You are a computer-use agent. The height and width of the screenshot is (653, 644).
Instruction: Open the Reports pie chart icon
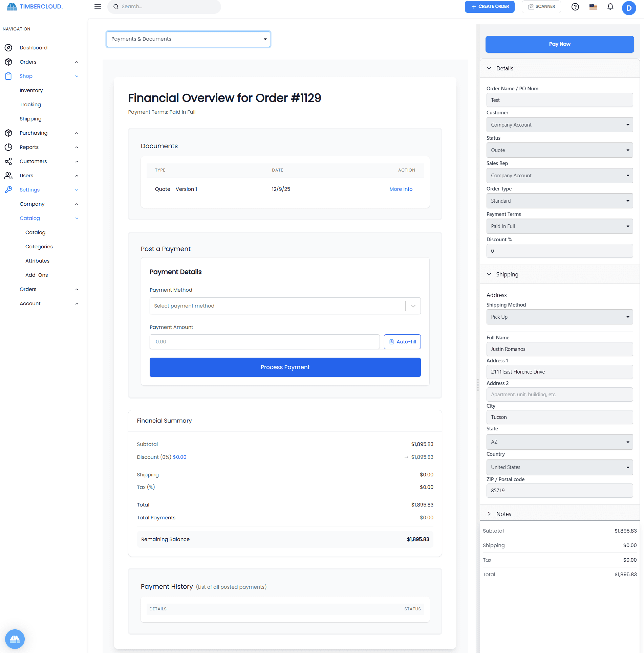pos(8,147)
